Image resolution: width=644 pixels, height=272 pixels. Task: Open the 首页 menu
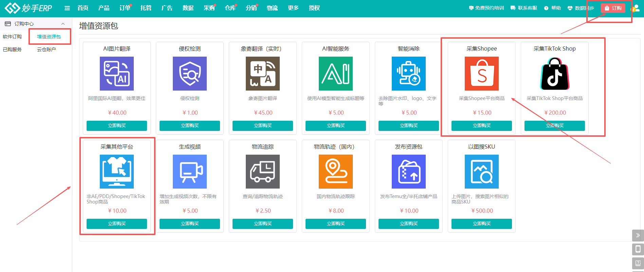click(x=83, y=8)
